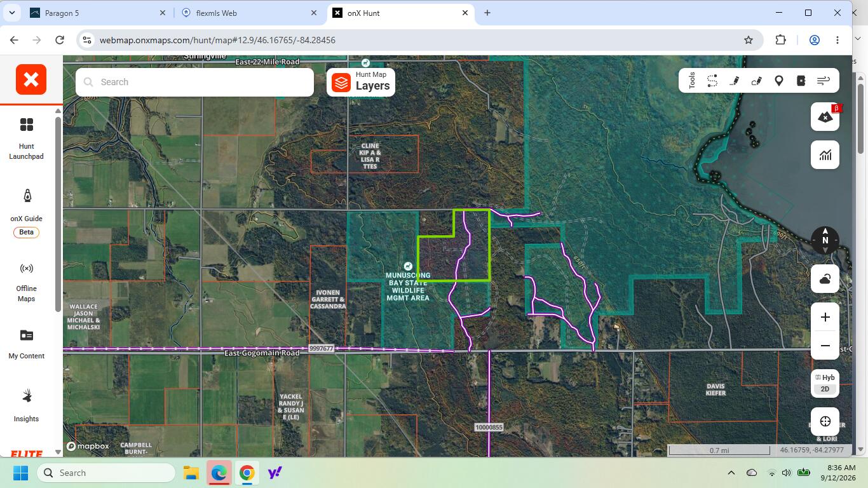Click the 9997677 road marker label
This screenshot has width=868, height=488.
pos(321,348)
